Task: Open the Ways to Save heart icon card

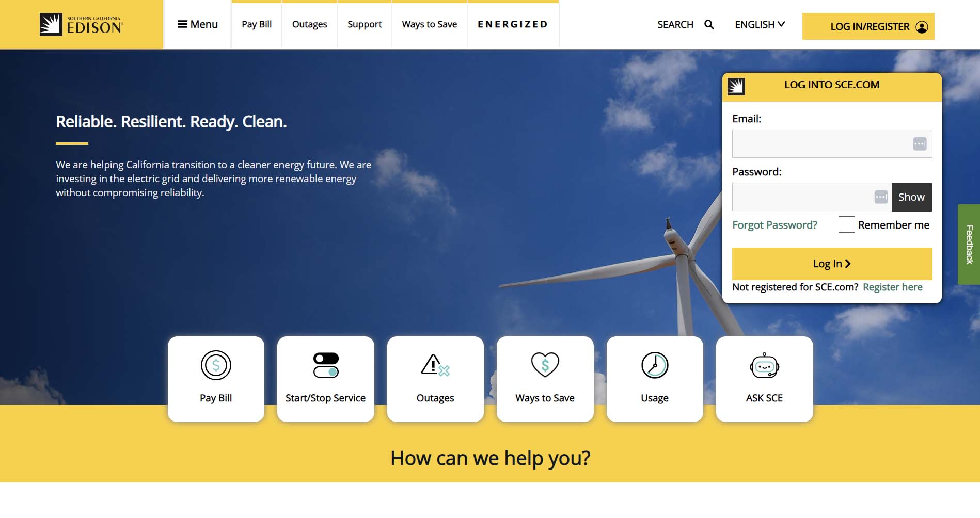Action: pyautogui.click(x=545, y=379)
